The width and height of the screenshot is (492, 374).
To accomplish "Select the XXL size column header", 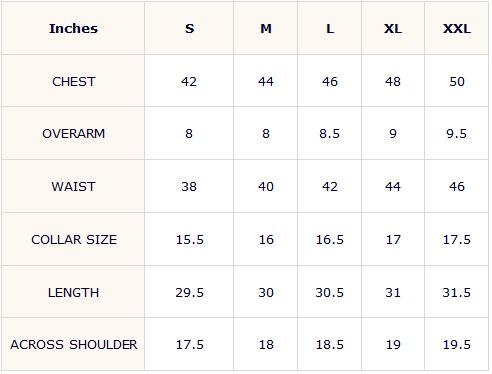I will (457, 28).
